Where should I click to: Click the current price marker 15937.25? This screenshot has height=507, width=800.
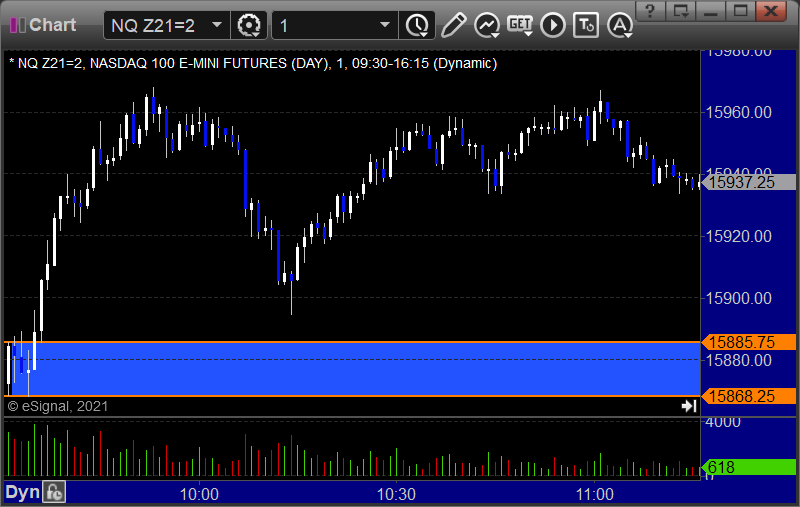[748, 182]
